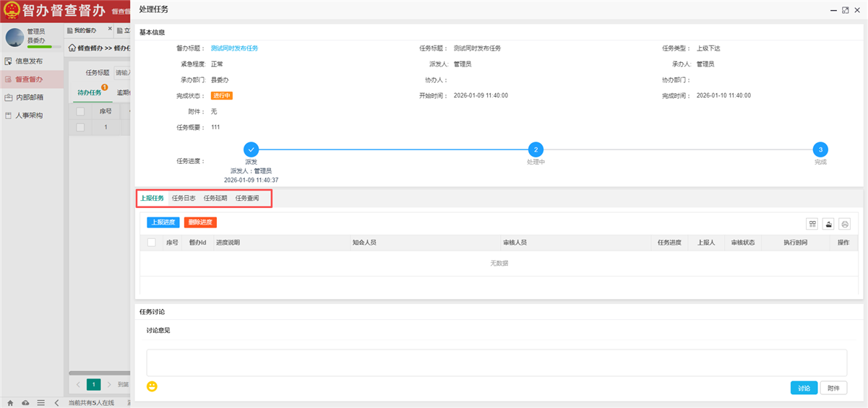Go to next page using pagination arrow
The width and height of the screenshot is (868, 408).
coord(109,384)
